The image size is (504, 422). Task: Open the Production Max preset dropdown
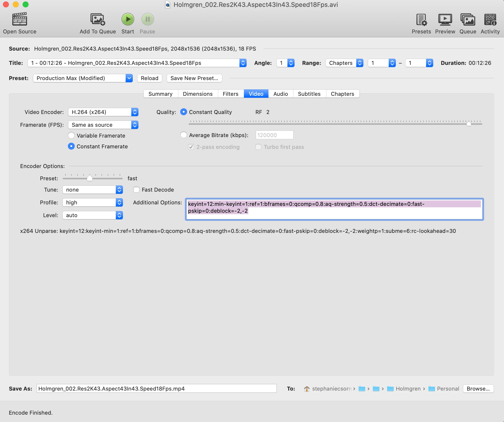tap(83, 78)
